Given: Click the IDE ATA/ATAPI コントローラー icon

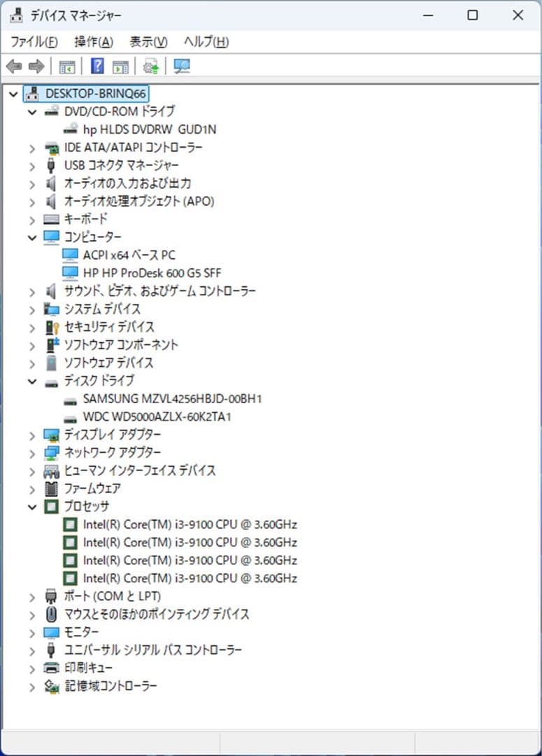Looking at the screenshot, I should pos(52,148).
